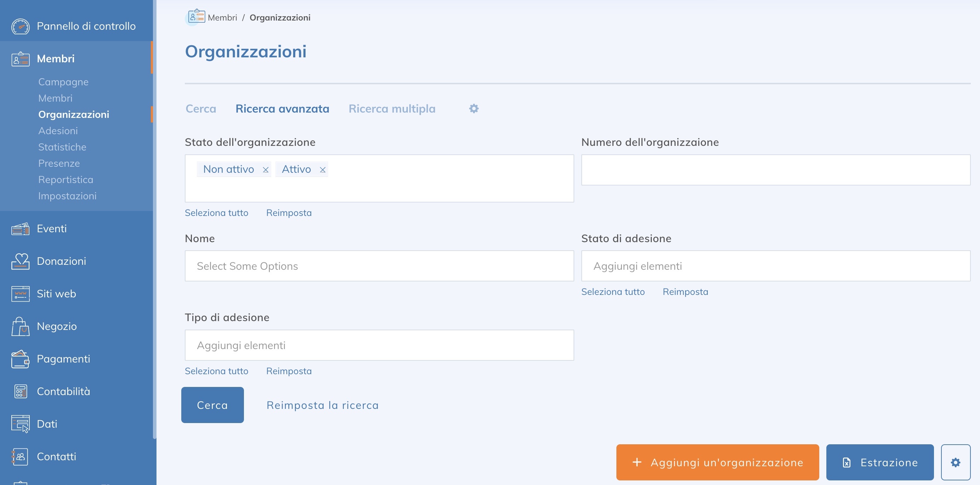Open the Adesioni menu item
This screenshot has height=485, width=980.
58,131
